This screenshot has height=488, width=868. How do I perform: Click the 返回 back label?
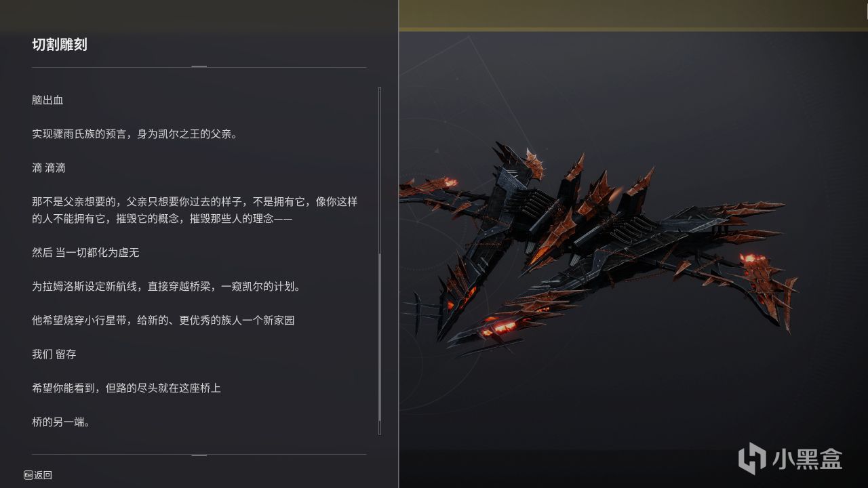(43, 475)
